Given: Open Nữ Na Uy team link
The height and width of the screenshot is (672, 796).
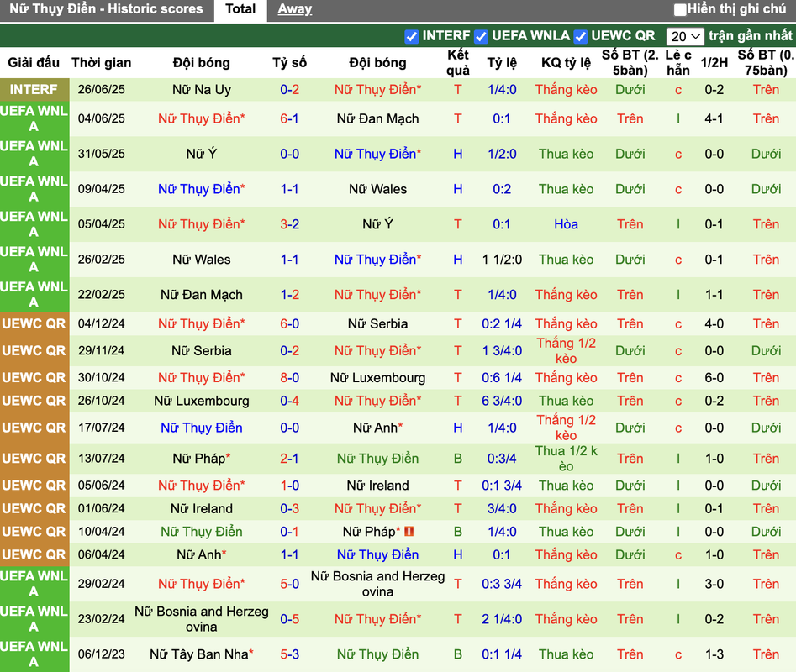Looking at the screenshot, I should 202,90.
